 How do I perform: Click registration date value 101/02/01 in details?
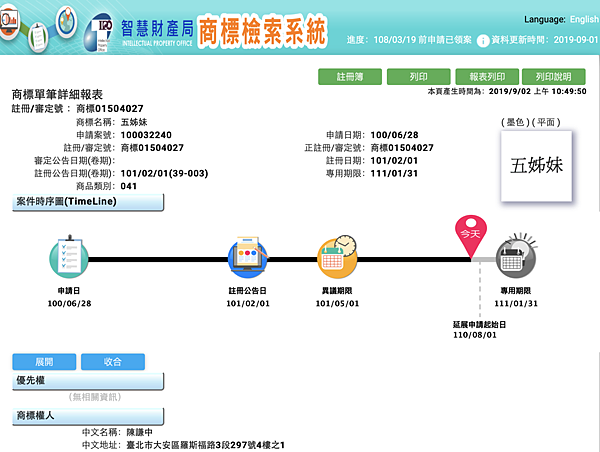coord(394,161)
